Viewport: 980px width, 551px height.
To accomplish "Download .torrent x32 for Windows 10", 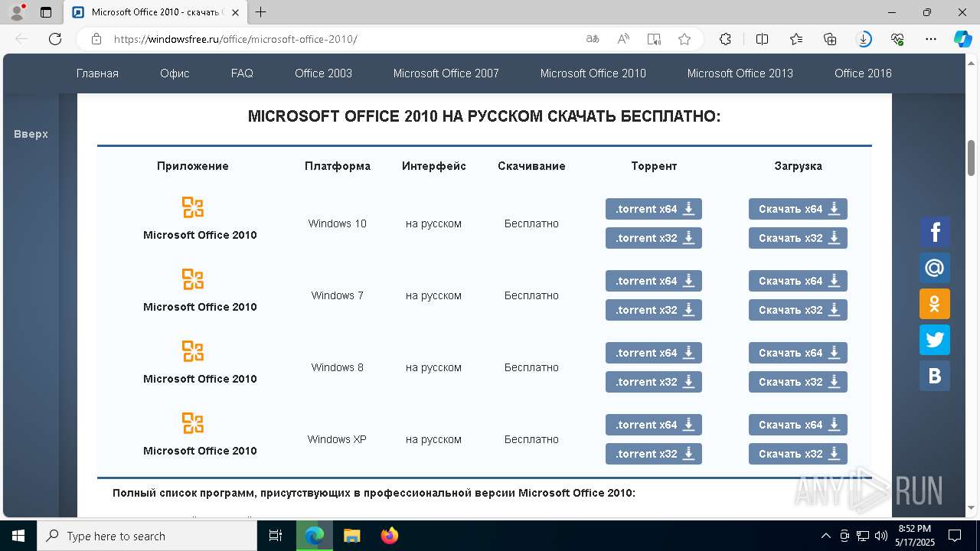I will click(654, 238).
